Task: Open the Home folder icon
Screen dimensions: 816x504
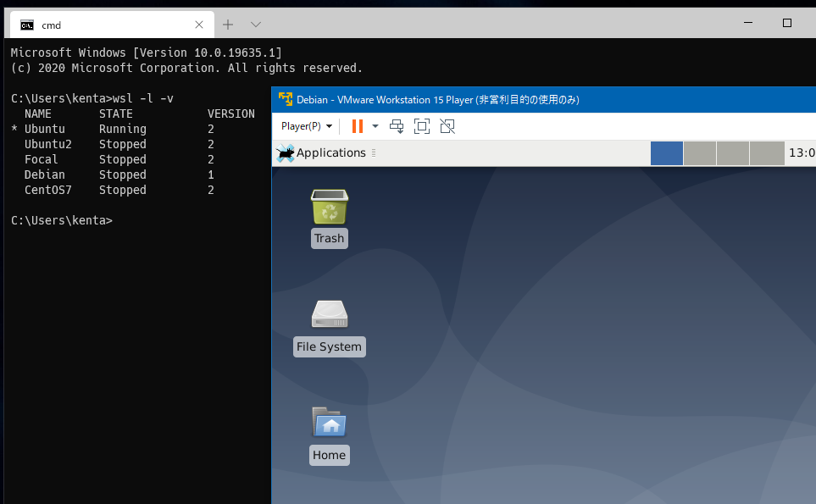Action: pyautogui.click(x=330, y=422)
